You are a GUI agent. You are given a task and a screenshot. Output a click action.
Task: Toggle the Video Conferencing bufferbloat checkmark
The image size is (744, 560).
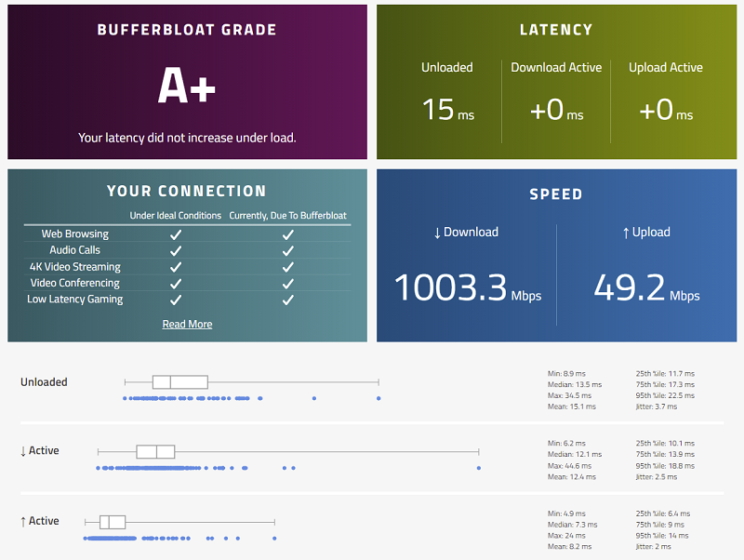288,283
